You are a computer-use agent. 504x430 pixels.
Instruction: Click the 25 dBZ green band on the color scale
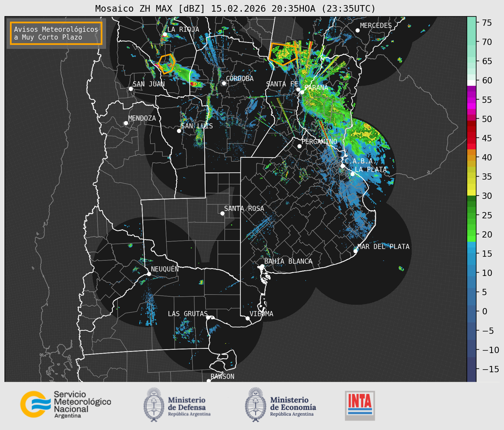click(x=471, y=215)
